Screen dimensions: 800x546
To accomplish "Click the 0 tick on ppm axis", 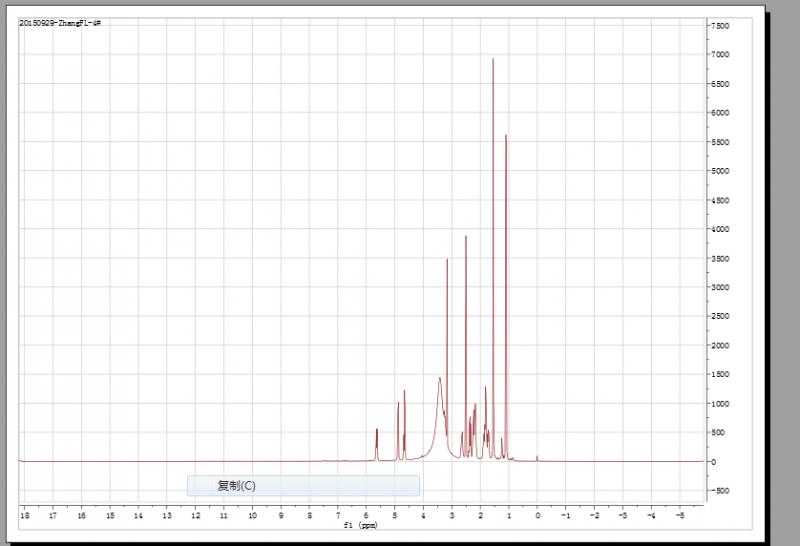I will (538, 515).
